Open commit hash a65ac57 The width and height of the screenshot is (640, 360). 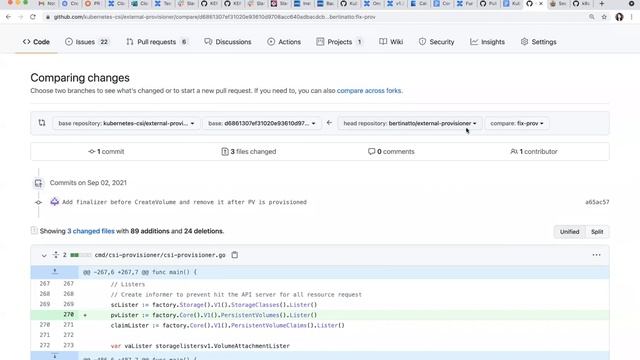[597, 202]
